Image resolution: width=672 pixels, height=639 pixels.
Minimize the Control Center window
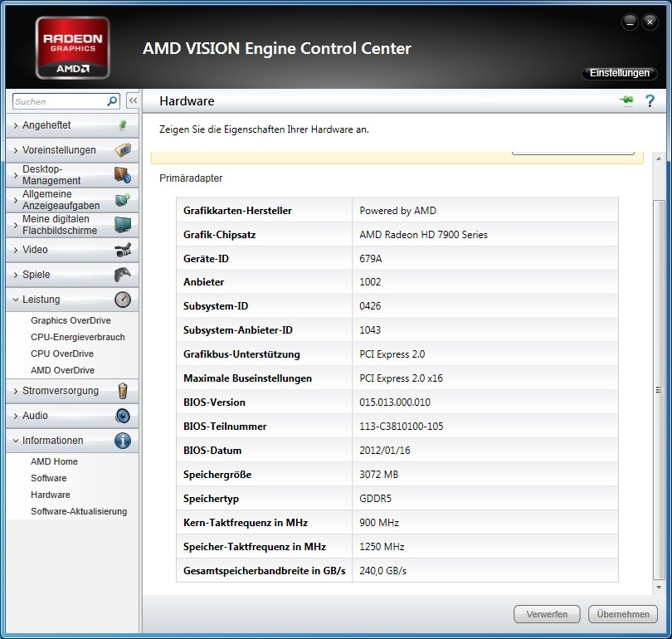click(x=630, y=22)
